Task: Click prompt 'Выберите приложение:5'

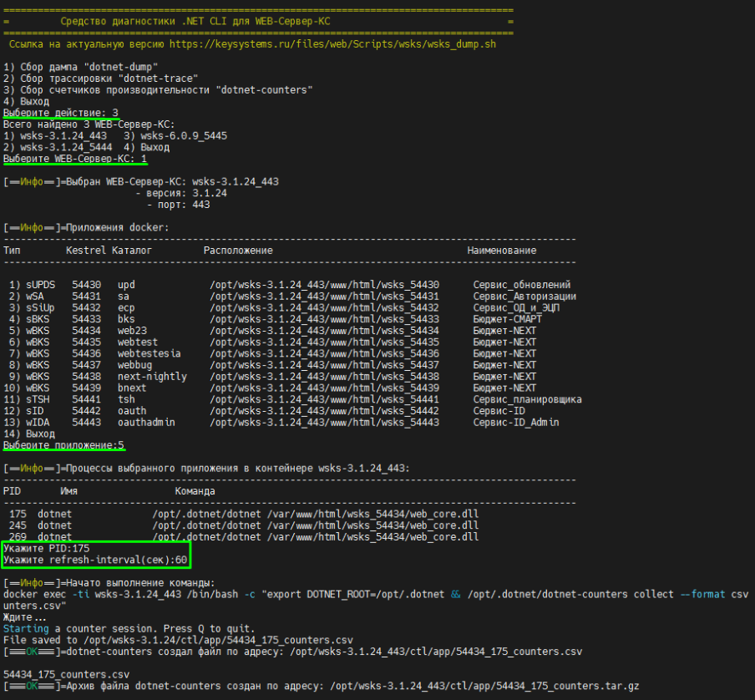Action: [x=63, y=445]
